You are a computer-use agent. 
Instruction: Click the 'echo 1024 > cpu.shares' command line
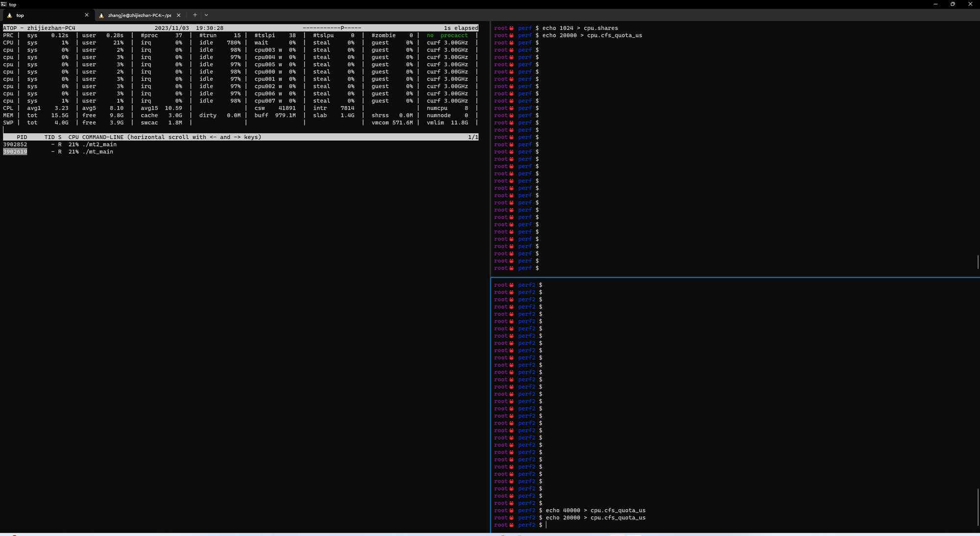click(580, 28)
